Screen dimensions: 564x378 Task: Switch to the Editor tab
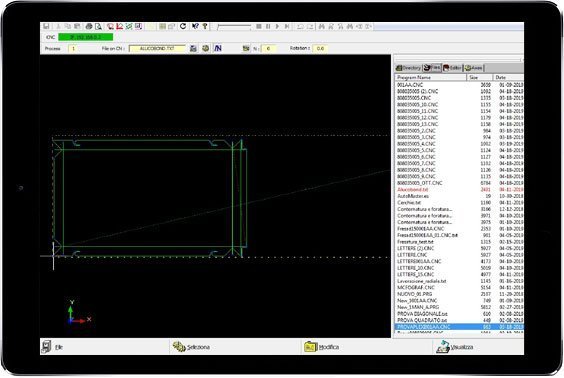[x=452, y=68]
